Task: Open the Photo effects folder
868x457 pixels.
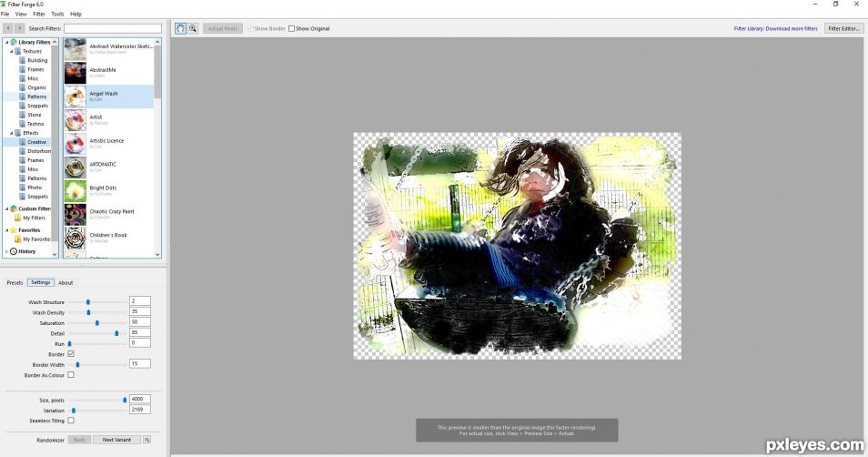Action: 30,188
